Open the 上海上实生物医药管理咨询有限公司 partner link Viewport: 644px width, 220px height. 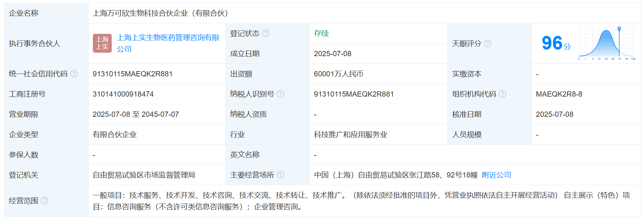(168, 43)
